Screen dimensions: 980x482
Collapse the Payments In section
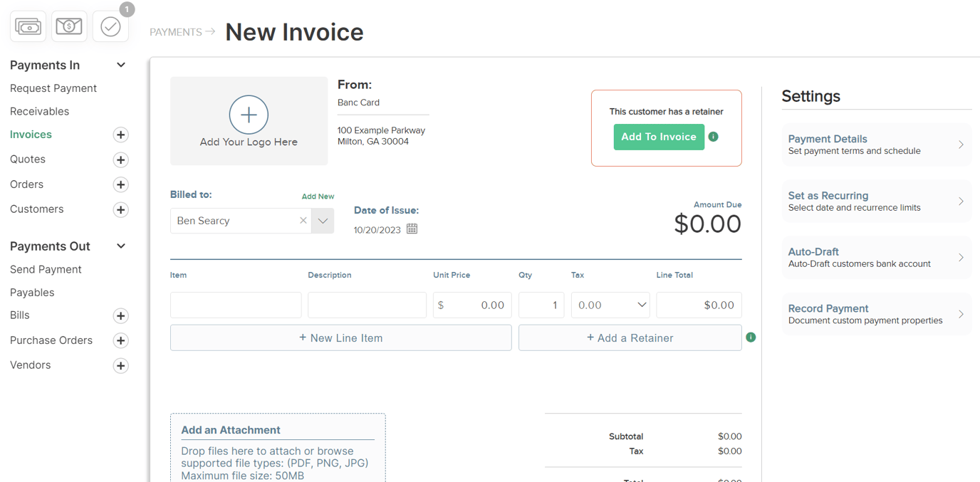pos(121,66)
